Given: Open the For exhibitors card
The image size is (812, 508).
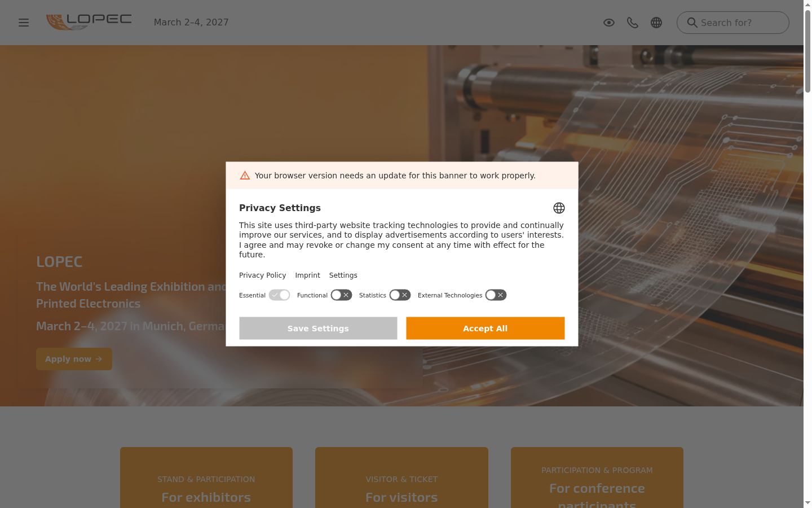Looking at the screenshot, I should (x=206, y=478).
